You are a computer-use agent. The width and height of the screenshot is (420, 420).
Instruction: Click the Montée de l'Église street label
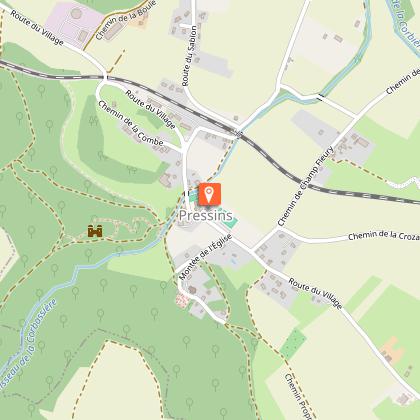click(205, 257)
